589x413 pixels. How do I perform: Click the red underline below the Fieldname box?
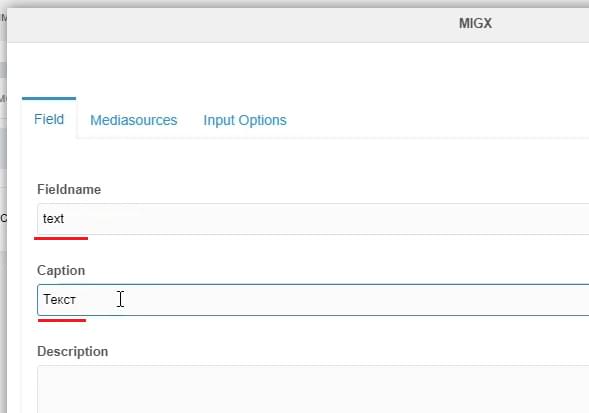click(61, 238)
